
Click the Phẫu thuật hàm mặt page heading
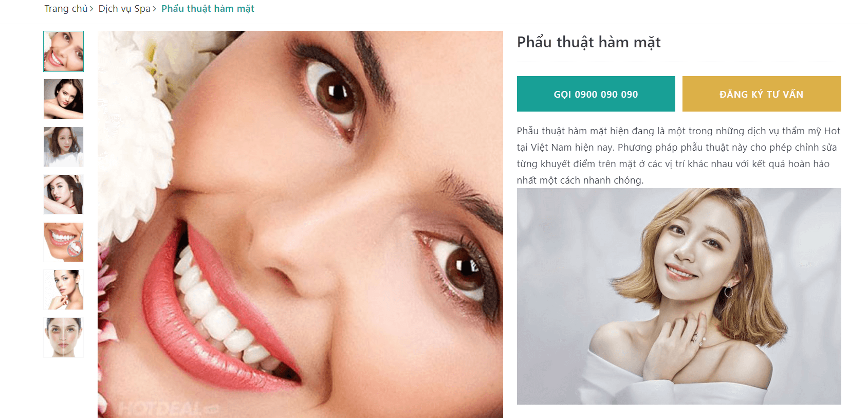[589, 42]
